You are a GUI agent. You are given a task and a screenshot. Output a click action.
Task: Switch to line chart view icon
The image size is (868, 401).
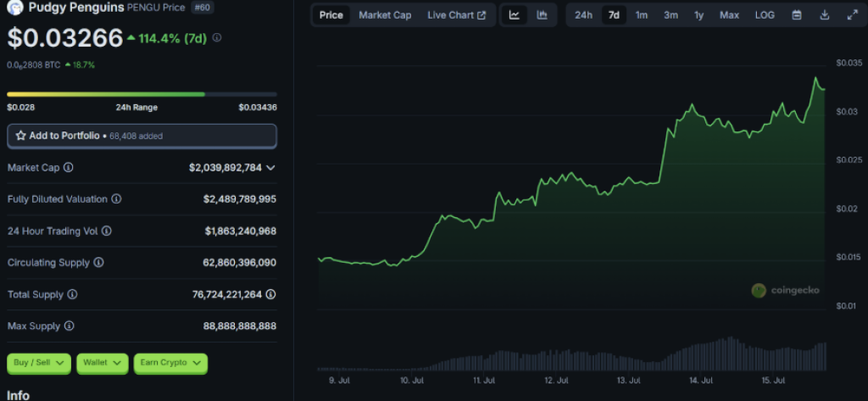[515, 15]
